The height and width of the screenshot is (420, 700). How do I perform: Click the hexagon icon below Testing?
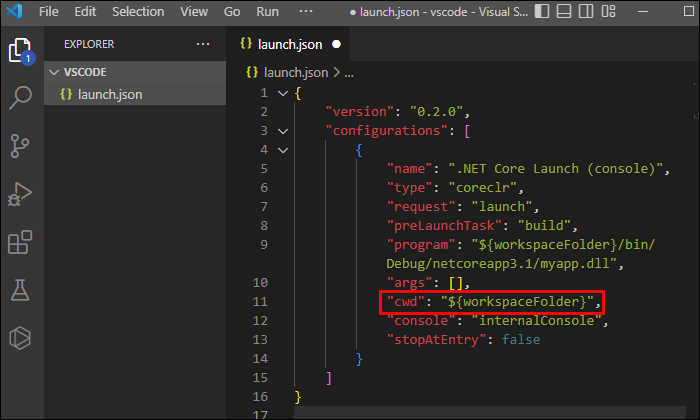pos(20,337)
